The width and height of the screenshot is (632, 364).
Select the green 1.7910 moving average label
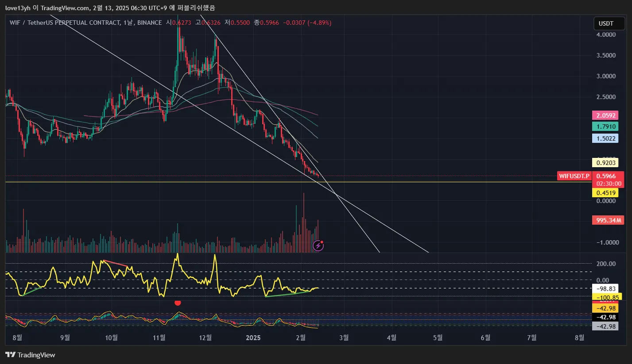point(605,126)
